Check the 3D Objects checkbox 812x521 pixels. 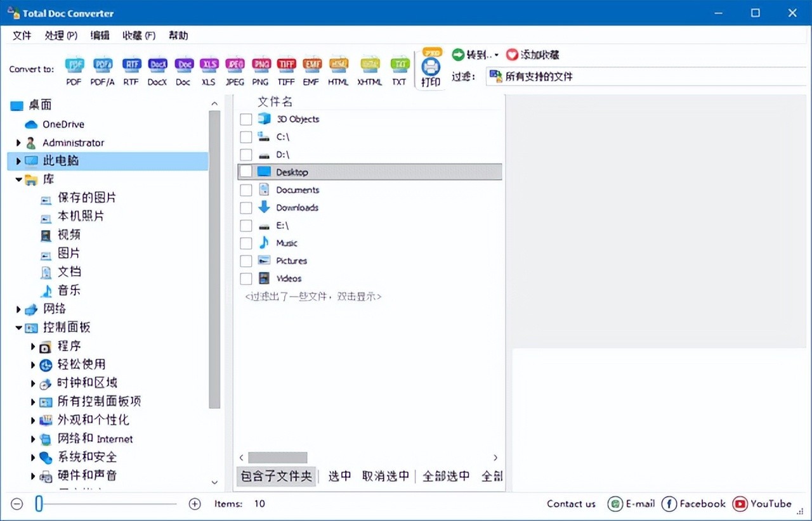click(x=246, y=119)
